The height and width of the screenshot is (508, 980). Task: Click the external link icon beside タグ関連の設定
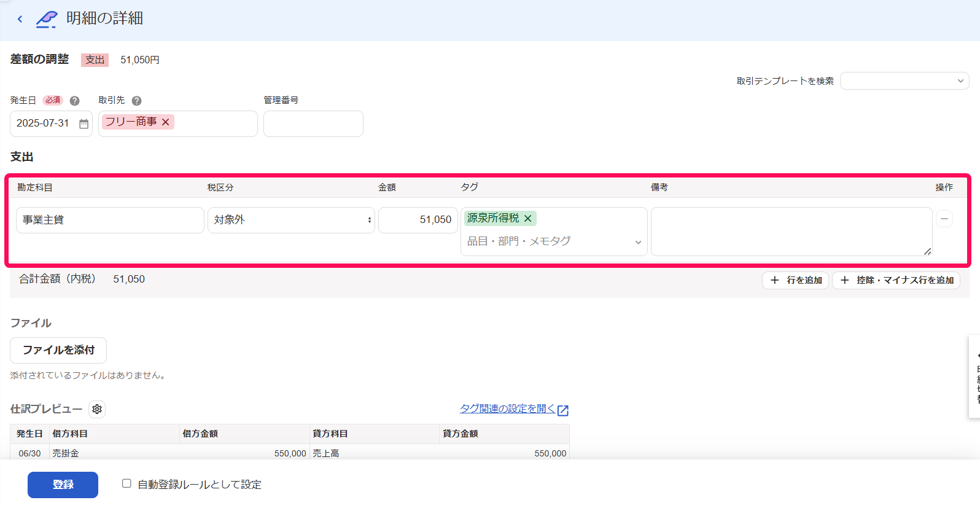pos(563,410)
